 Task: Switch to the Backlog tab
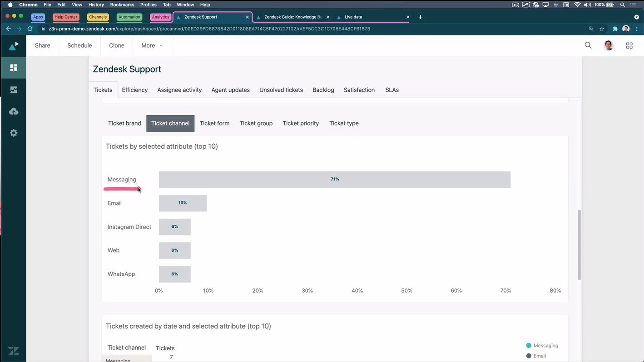tap(323, 90)
